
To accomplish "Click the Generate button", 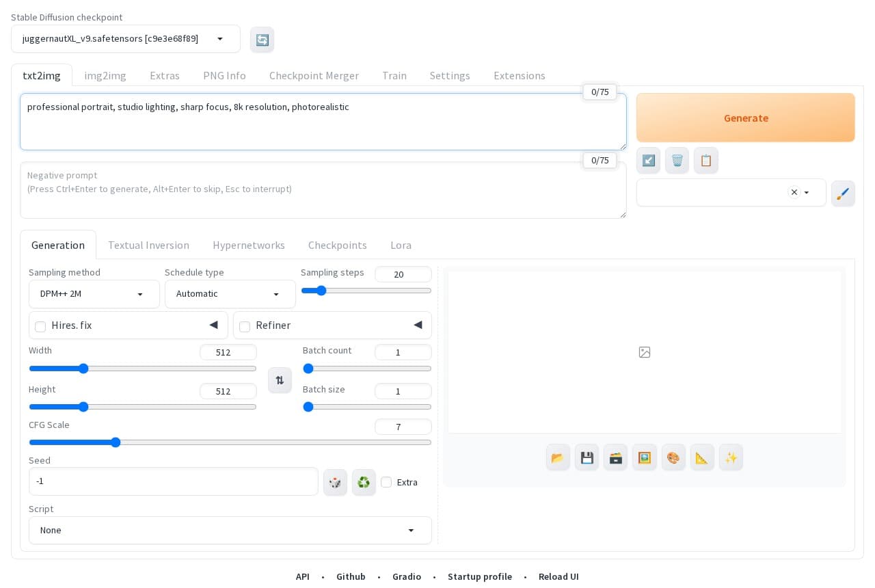I will click(745, 118).
